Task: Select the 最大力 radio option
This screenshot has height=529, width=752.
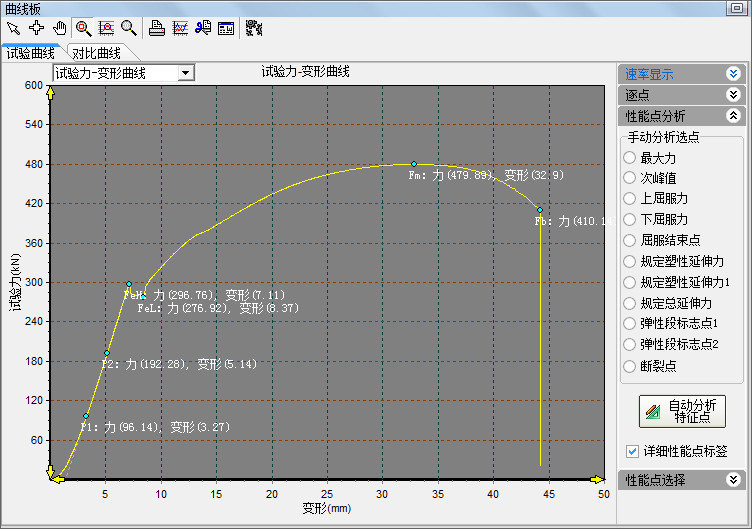Action: click(629, 158)
